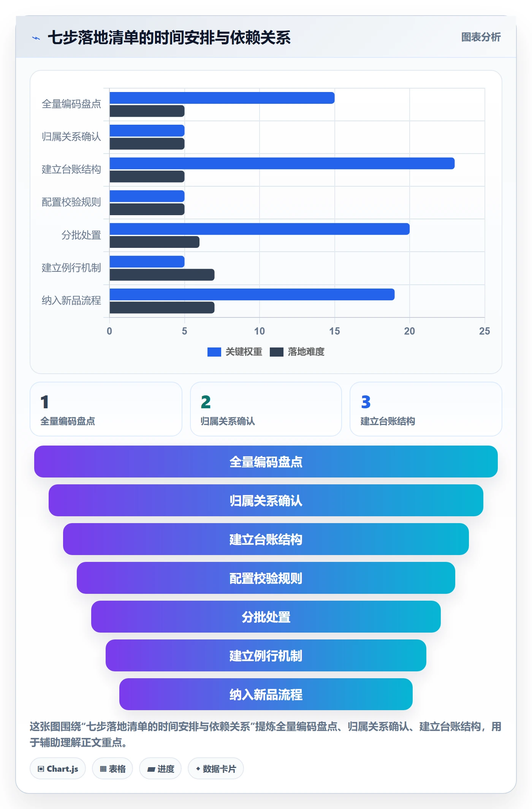
Task: Click the dark 落地难度 bar for 配置校验规则
Action: [x=147, y=209]
